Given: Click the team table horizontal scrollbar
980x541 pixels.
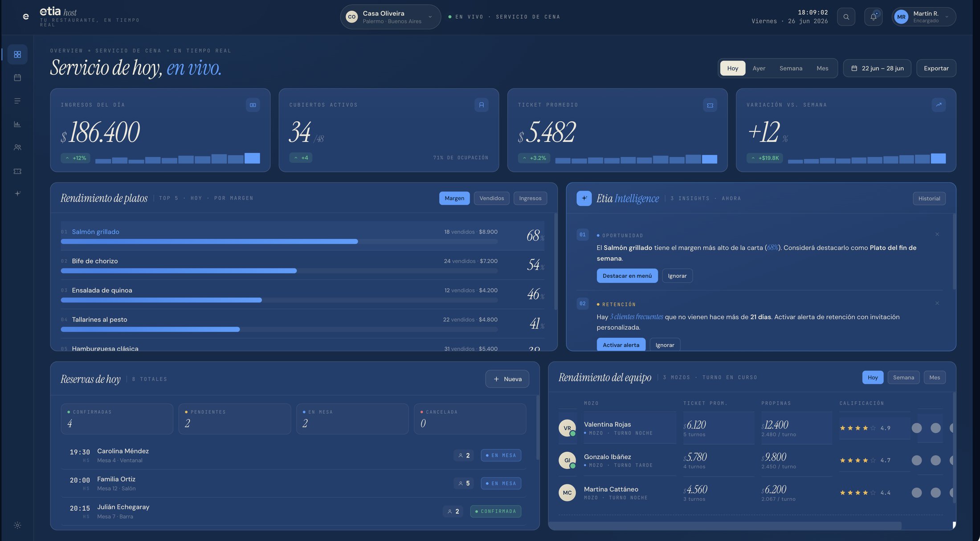Looking at the screenshot, I should point(725,526).
